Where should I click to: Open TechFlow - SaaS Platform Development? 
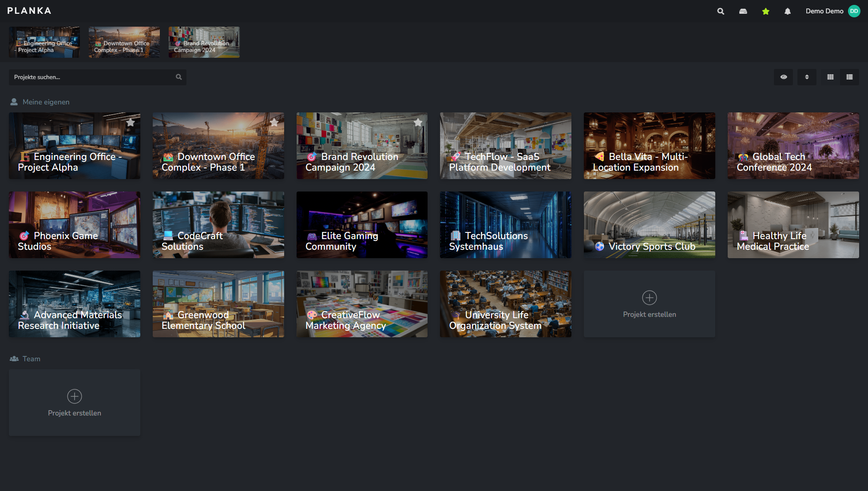click(x=505, y=146)
